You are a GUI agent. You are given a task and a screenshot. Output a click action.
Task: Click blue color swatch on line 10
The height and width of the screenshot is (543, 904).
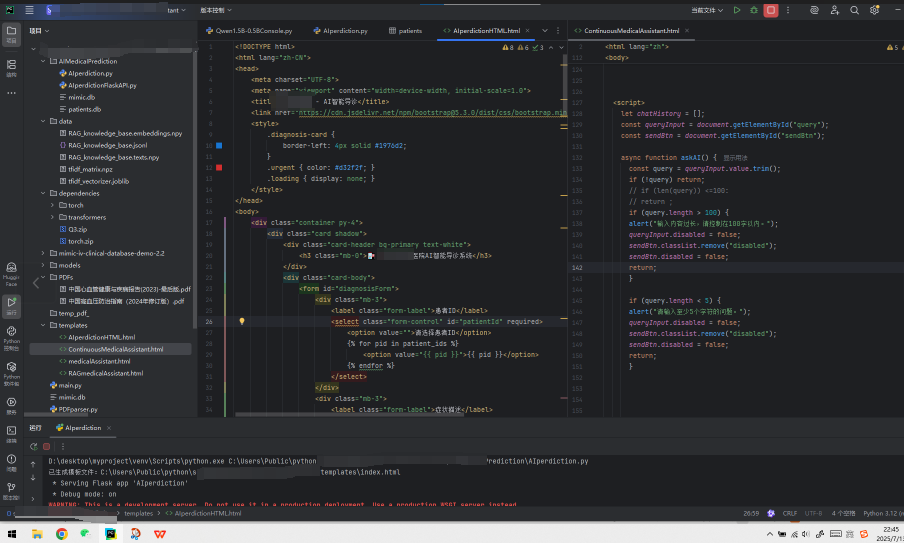[219, 146]
